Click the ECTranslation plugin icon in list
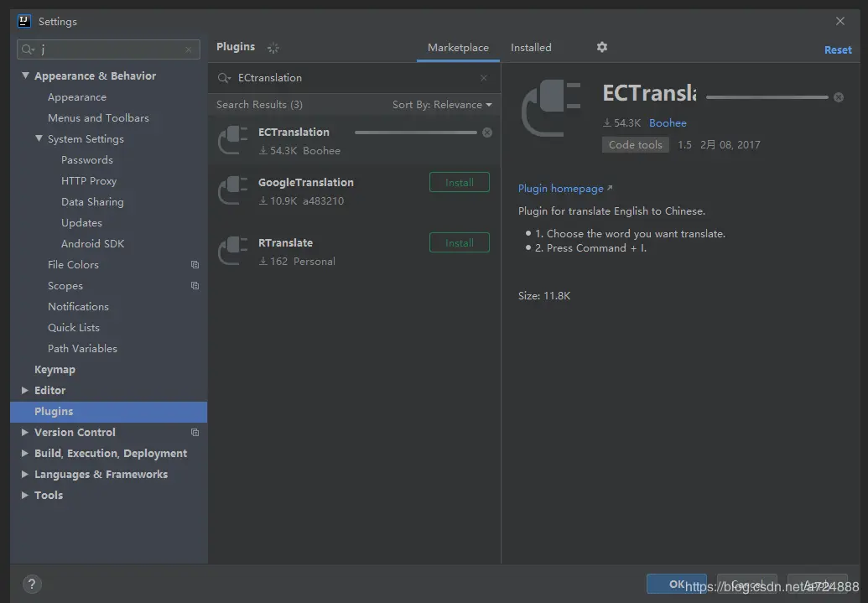This screenshot has height=603, width=868. [232, 140]
